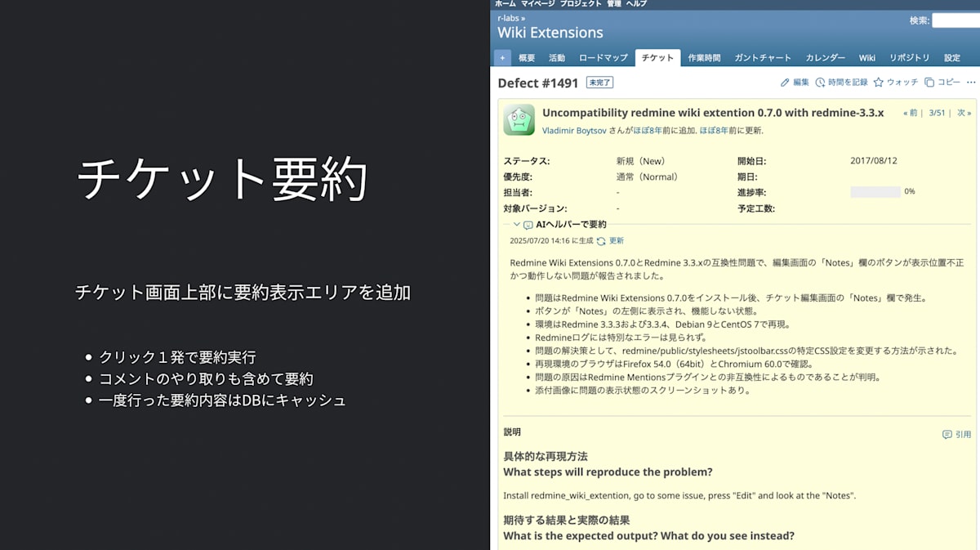Viewport: 980px width, 550px height.
Task: Go to next issue via 次 »
Action: (964, 113)
